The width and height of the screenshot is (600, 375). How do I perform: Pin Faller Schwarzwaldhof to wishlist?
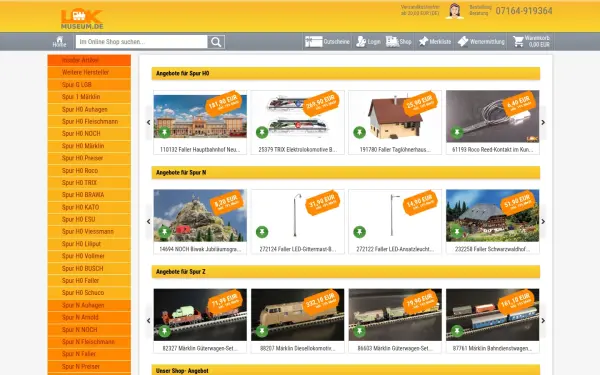point(457,232)
